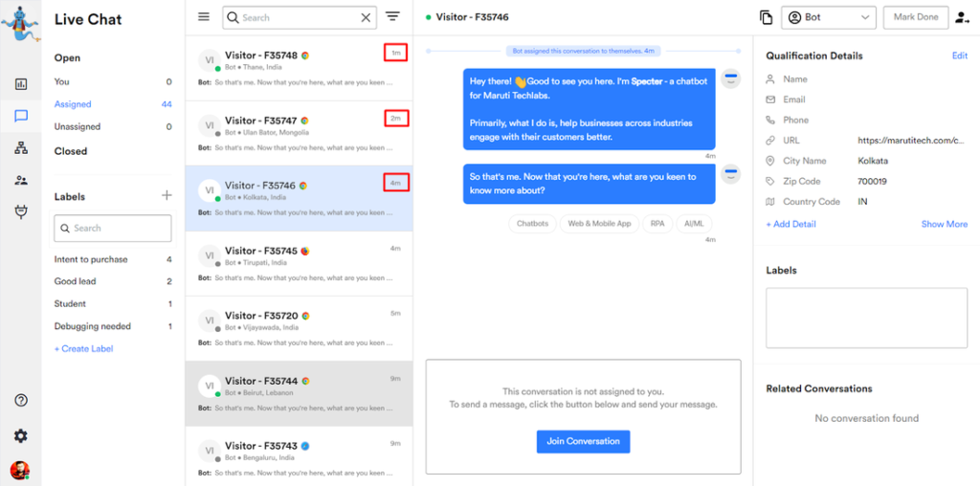Click the Chatbots quick reply chip
This screenshot has width=980, height=486.
point(532,223)
